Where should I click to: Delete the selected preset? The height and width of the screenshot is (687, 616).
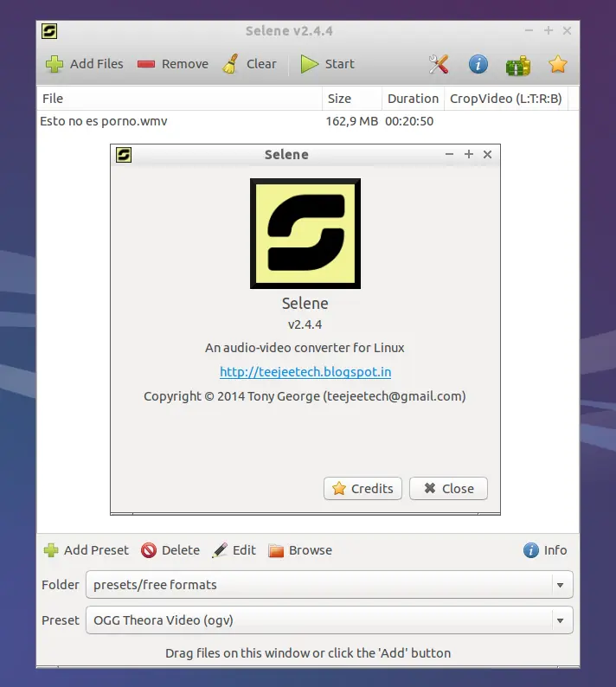pos(170,550)
